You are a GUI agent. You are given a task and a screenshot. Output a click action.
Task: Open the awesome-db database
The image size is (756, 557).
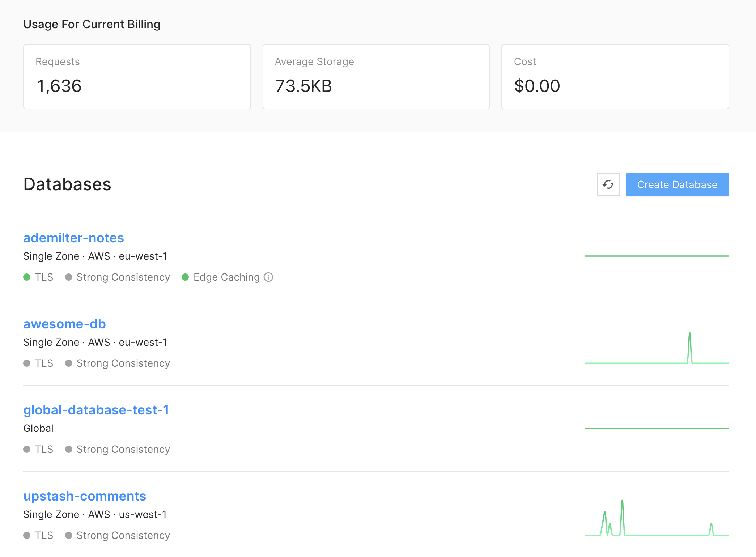pos(64,324)
